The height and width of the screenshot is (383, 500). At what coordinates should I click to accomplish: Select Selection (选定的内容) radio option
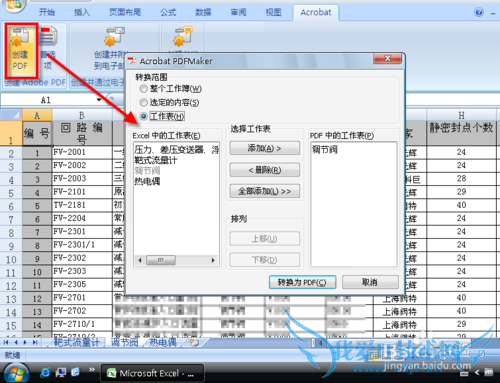(143, 102)
